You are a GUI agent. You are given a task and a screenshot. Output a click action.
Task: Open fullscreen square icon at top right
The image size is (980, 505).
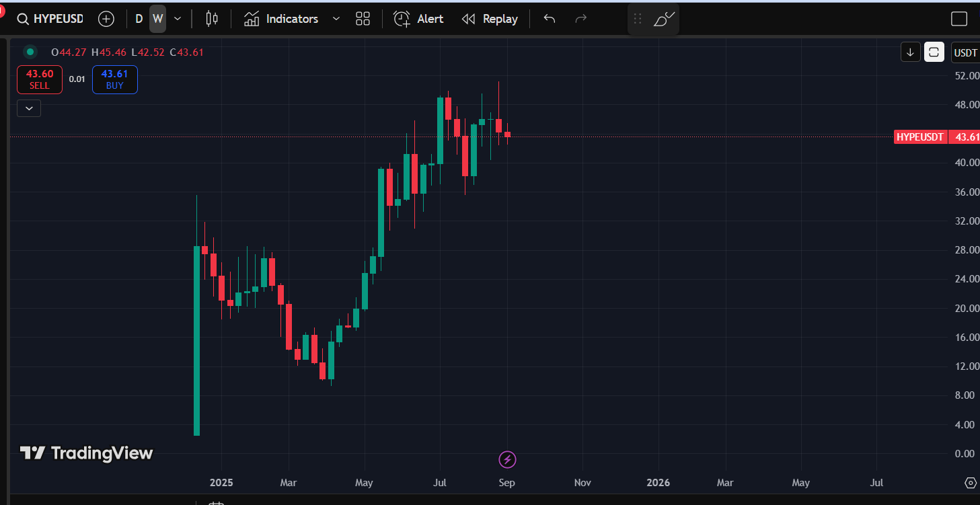pyautogui.click(x=959, y=19)
